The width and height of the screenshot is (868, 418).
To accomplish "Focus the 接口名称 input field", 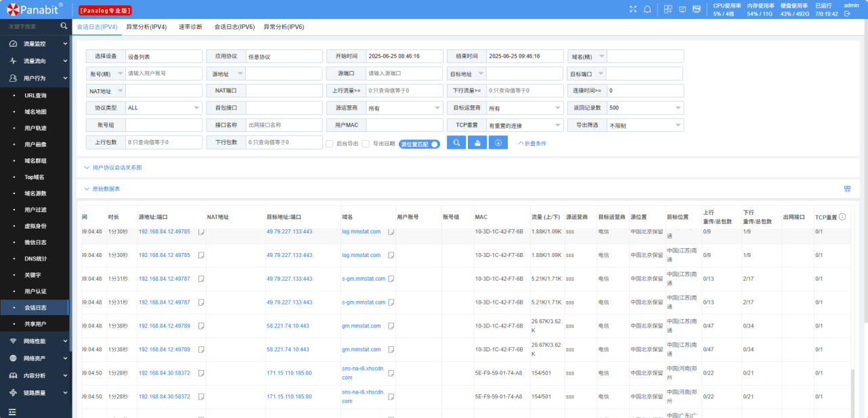I will point(284,125).
